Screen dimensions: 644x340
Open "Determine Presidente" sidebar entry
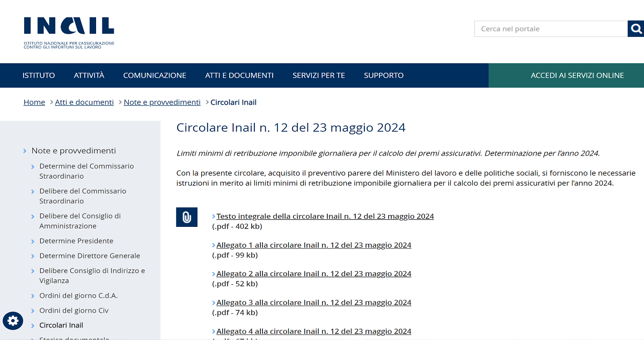pyautogui.click(x=76, y=241)
